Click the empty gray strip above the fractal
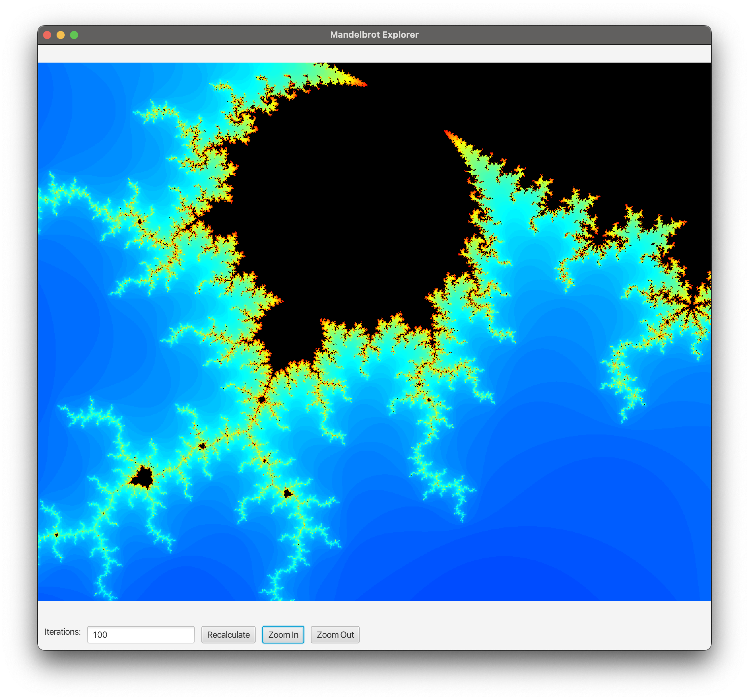The height and width of the screenshot is (700, 749). (x=374, y=54)
